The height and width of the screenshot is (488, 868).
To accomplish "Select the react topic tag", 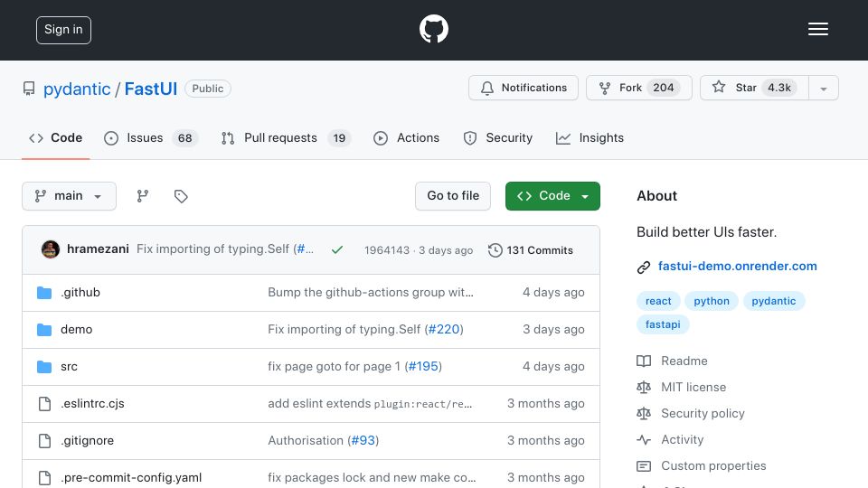I will pyautogui.click(x=658, y=301).
